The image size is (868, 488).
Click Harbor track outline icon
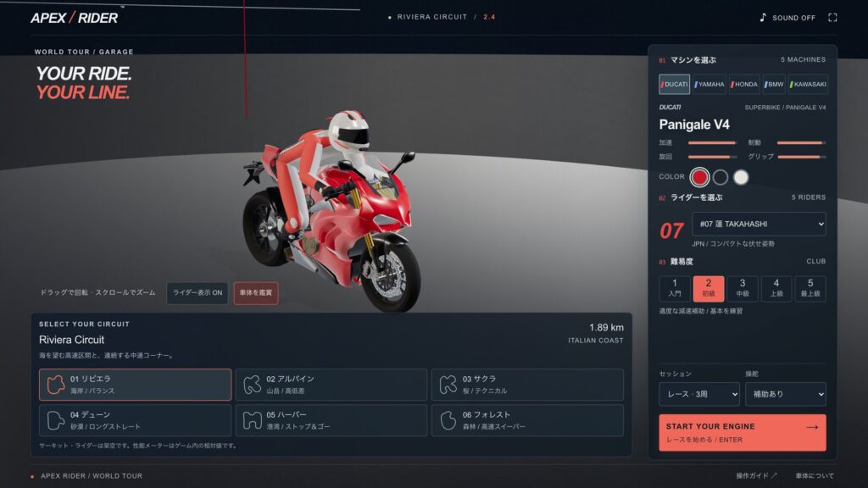(252, 420)
